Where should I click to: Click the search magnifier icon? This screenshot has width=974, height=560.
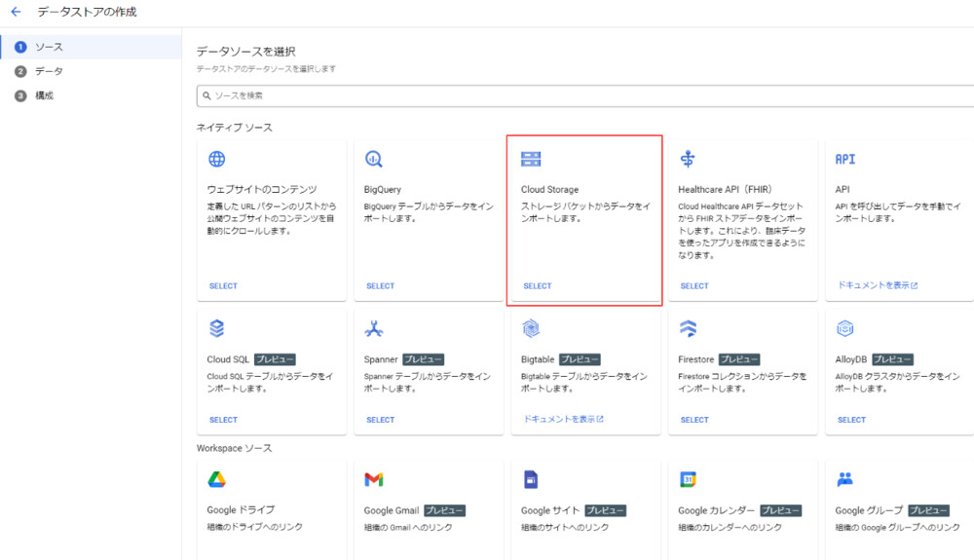[x=206, y=95]
